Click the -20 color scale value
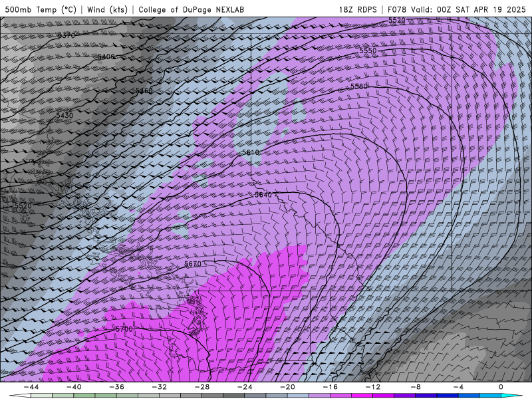Viewport: 532px width, 399px height. pyautogui.click(x=287, y=387)
